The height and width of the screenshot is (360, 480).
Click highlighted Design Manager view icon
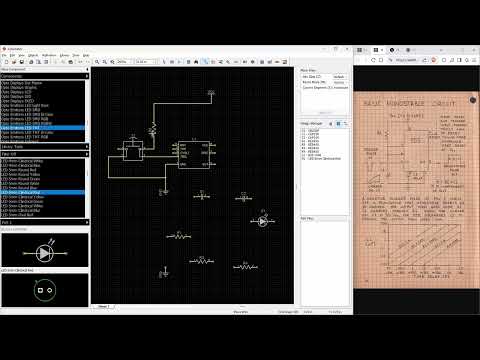pyautogui.click(x=338, y=124)
